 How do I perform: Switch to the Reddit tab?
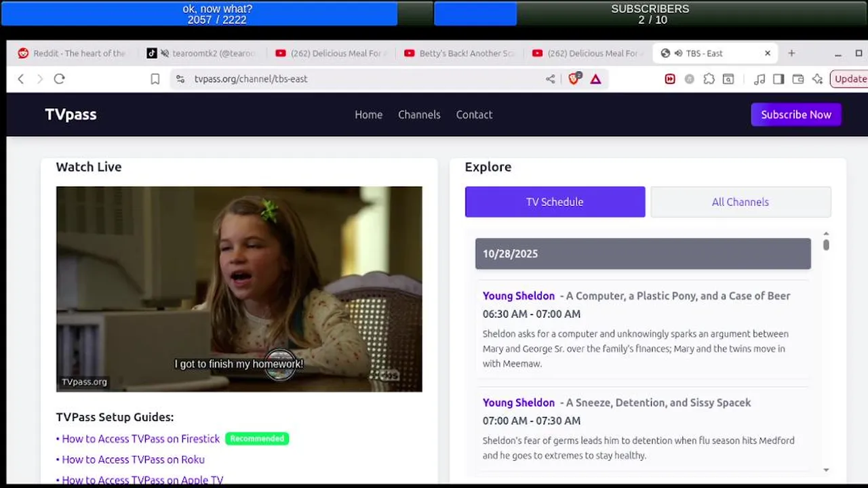72,54
